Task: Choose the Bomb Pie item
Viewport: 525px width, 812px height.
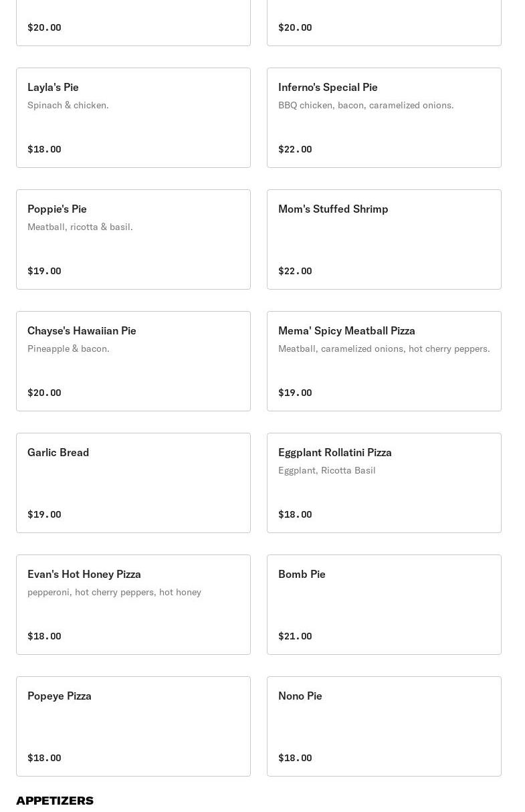Action: point(384,605)
